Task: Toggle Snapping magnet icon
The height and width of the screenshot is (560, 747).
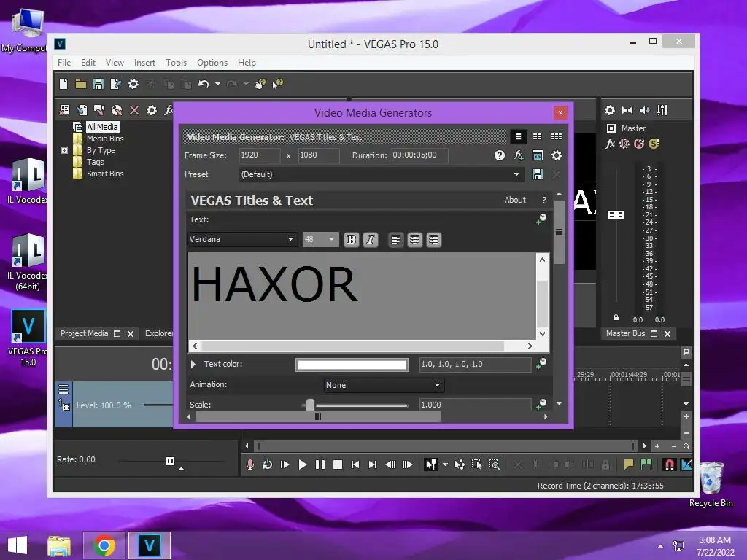Action: [669, 464]
